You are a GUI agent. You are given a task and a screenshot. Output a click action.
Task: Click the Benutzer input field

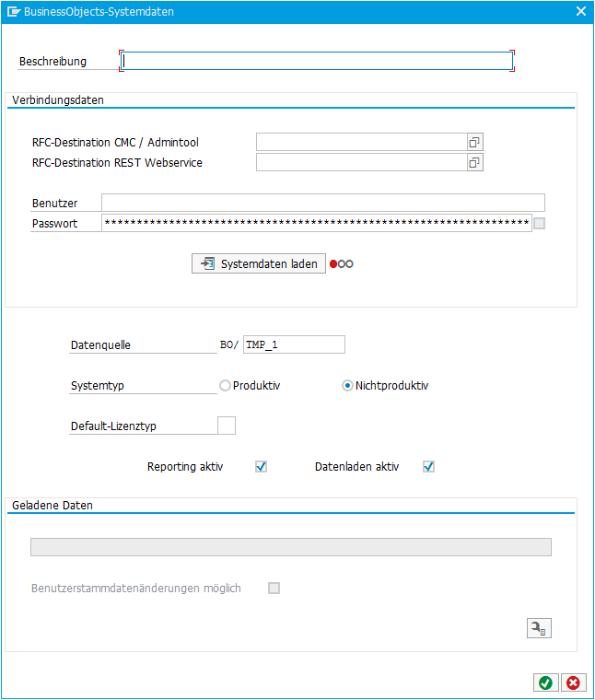[323, 203]
